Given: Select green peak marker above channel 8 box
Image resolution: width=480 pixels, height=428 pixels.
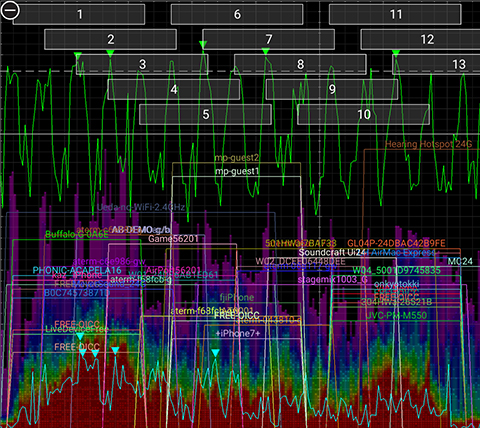Looking at the screenshot, I should [x=265, y=51].
